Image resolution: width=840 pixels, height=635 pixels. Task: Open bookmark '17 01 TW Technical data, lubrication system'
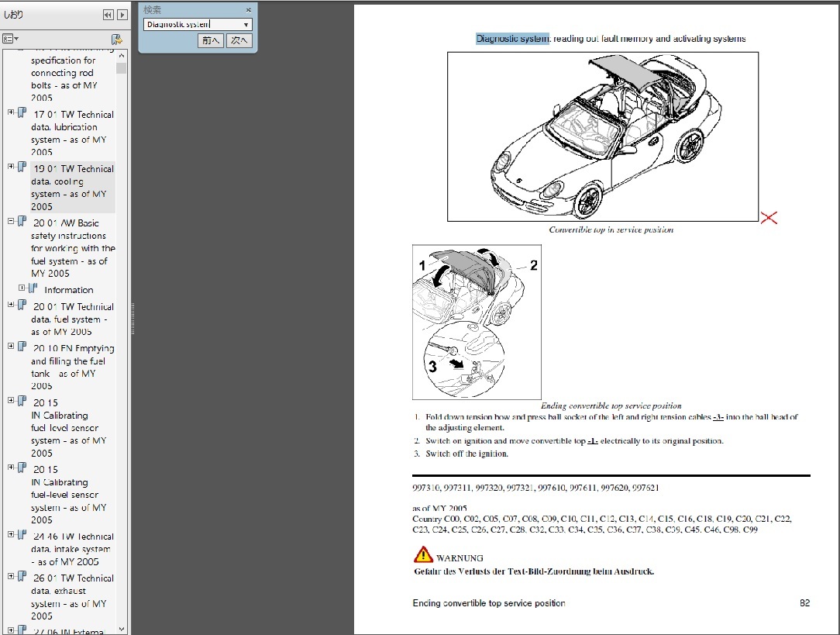pyautogui.click(x=72, y=133)
